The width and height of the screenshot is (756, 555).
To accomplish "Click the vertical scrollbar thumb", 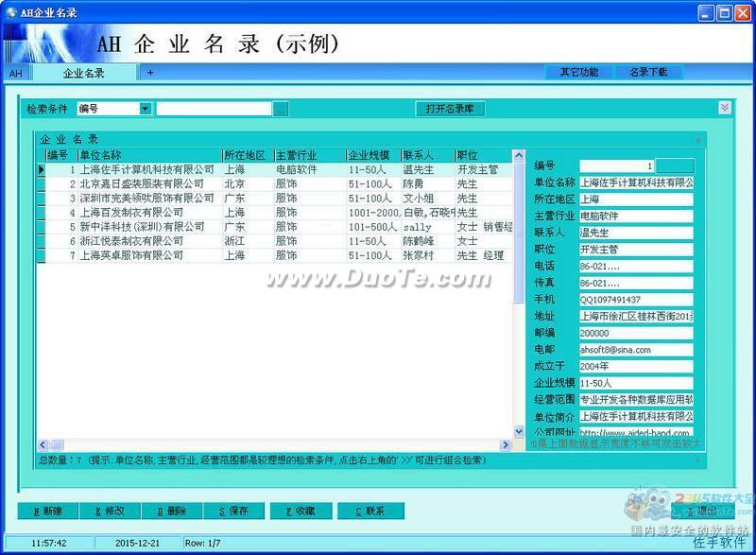I will click(x=519, y=233).
